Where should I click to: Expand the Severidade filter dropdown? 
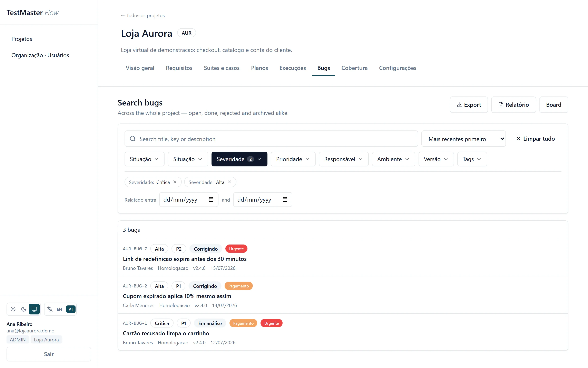pyautogui.click(x=239, y=159)
